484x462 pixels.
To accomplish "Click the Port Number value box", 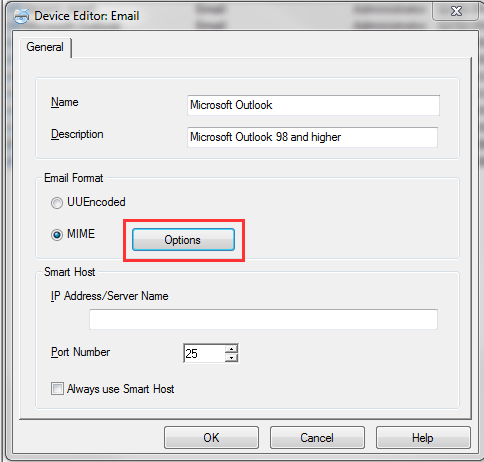I will click(x=204, y=353).
